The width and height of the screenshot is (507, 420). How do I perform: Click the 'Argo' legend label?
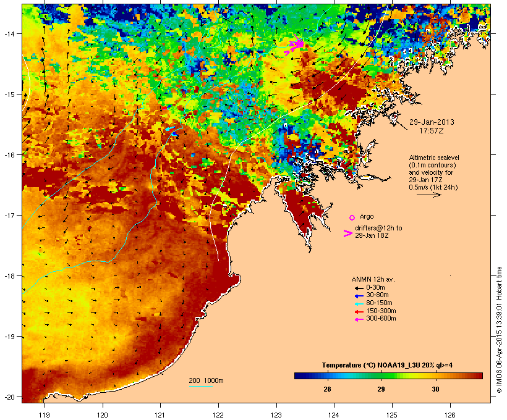click(x=367, y=216)
